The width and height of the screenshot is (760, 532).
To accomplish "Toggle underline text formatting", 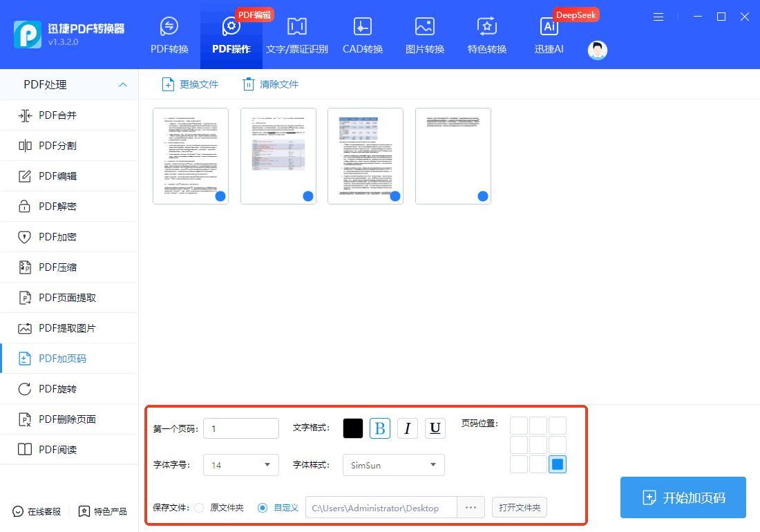I will (x=435, y=428).
